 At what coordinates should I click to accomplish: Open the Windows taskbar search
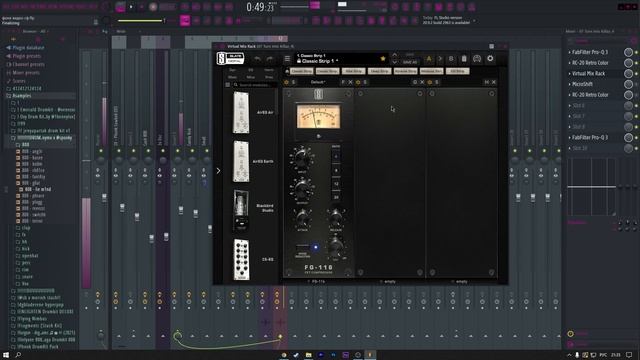(x=18, y=355)
